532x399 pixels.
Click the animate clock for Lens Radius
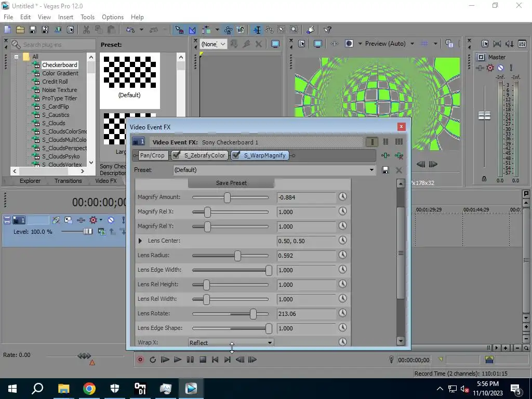tap(343, 255)
